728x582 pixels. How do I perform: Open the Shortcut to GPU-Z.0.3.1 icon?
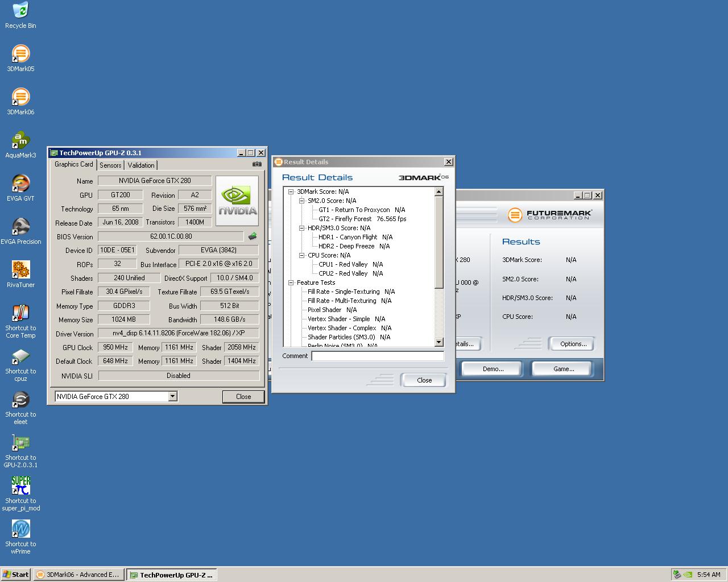click(x=20, y=451)
